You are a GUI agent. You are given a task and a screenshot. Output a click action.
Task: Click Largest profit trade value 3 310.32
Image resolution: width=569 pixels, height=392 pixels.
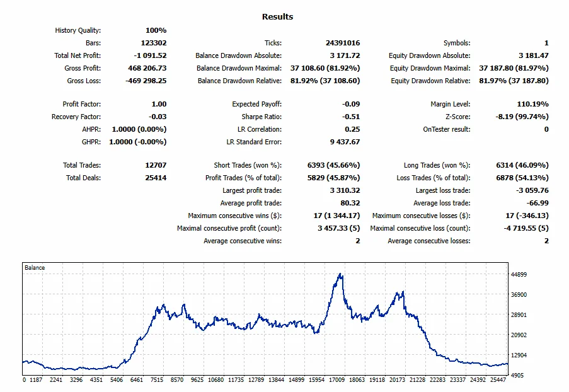tap(345, 190)
